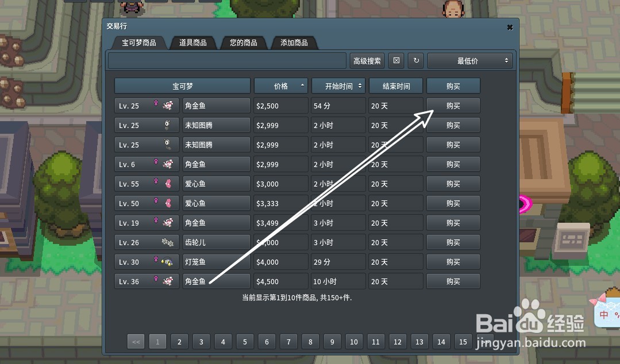
Task: Buy the Lv. 30 灯笼鱼 listing
Action: tap(453, 262)
